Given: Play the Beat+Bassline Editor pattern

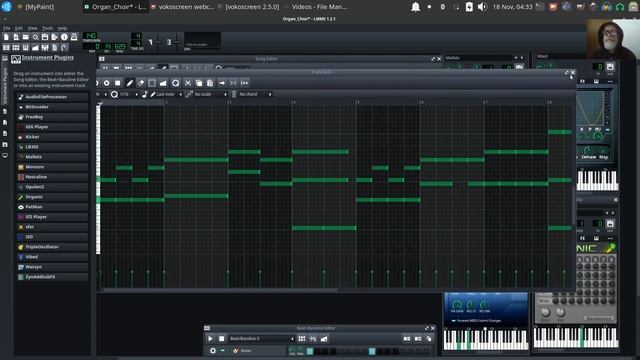Looking at the screenshot, I should click(210, 338).
